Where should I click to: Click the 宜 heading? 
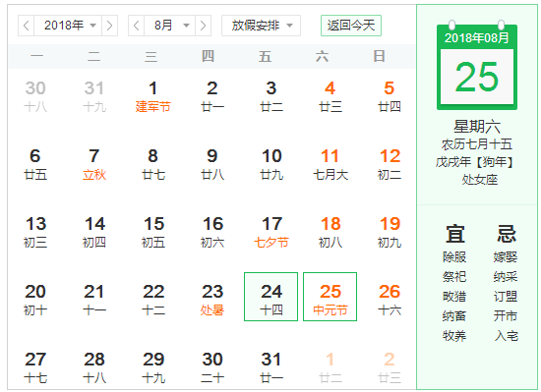tap(454, 234)
